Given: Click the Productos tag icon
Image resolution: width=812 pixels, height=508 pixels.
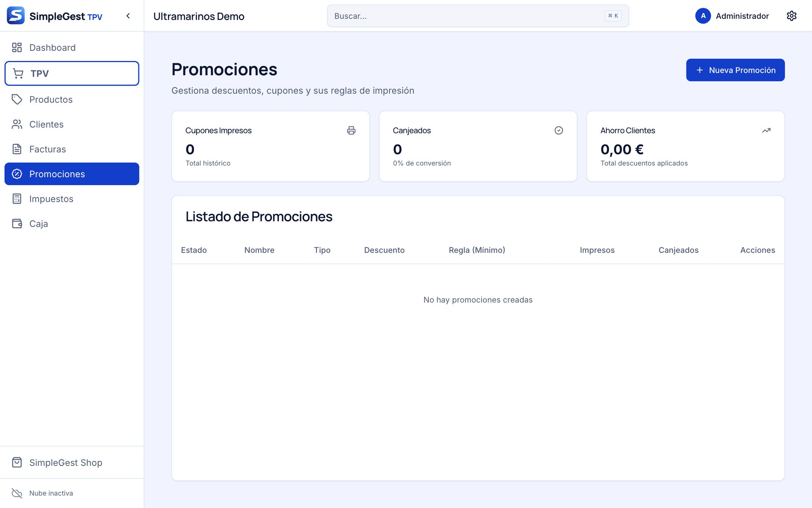Looking at the screenshot, I should pyautogui.click(x=17, y=99).
